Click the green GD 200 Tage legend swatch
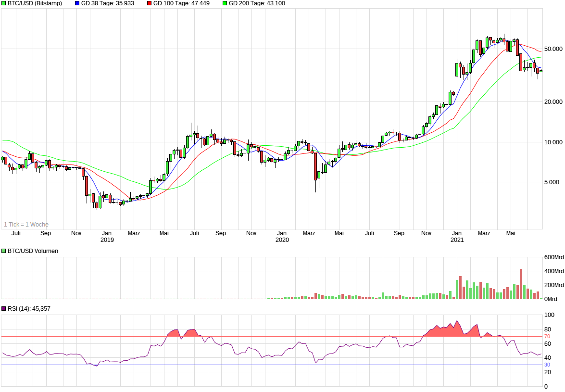Viewport: 565px width, 392px height. point(225,3)
